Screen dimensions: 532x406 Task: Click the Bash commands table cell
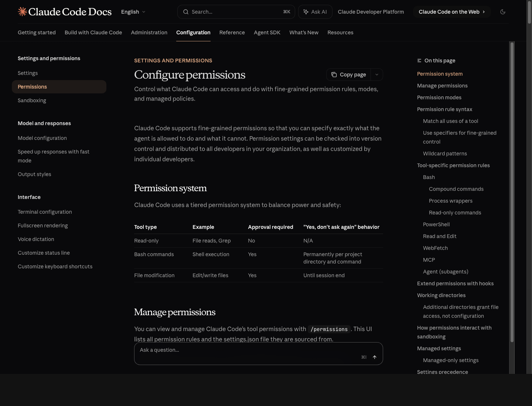[x=154, y=254]
